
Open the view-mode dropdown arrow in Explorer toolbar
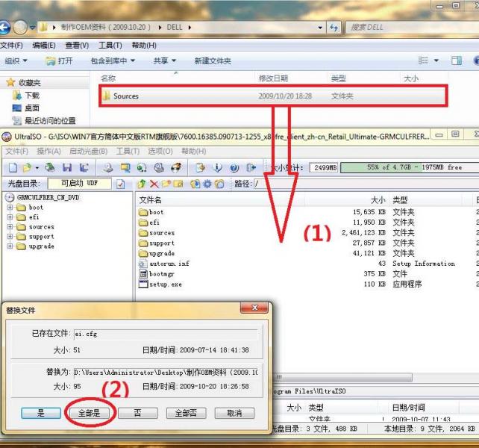pyautogui.click(x=436, y=60)
